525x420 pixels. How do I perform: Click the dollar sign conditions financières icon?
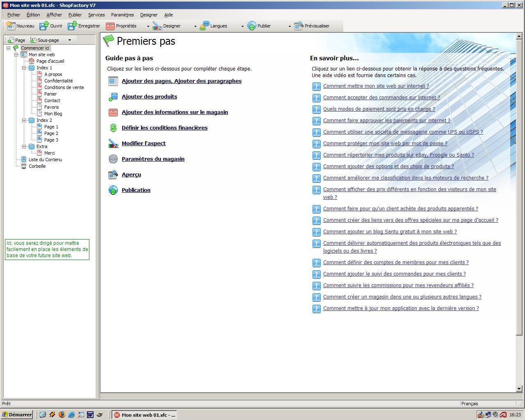tap(113, 128)
